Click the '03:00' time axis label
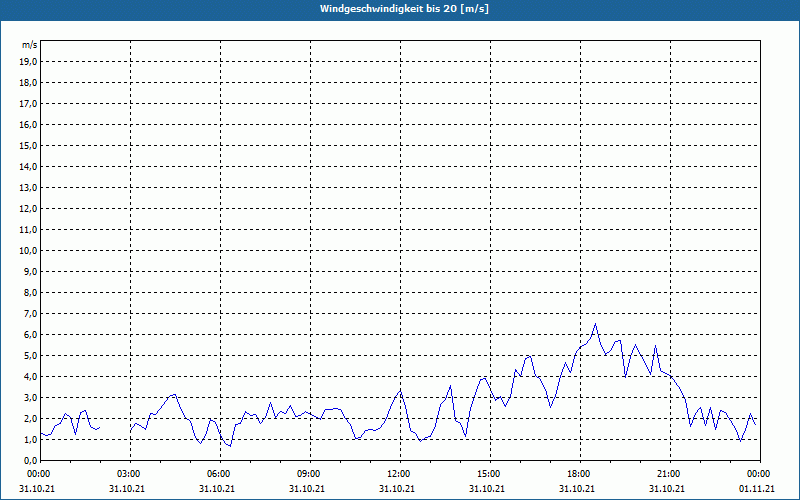 128,474
